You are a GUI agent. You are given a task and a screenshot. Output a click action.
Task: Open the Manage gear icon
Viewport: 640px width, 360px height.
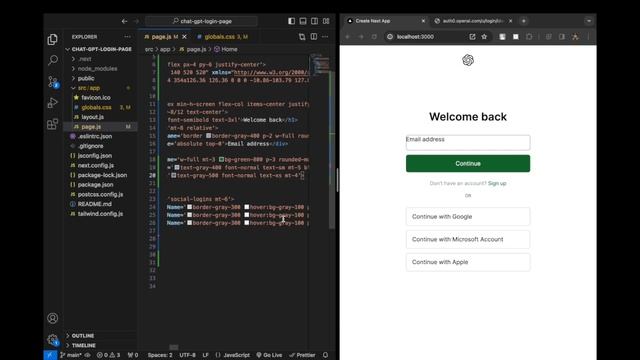click(x=53, y=339)
